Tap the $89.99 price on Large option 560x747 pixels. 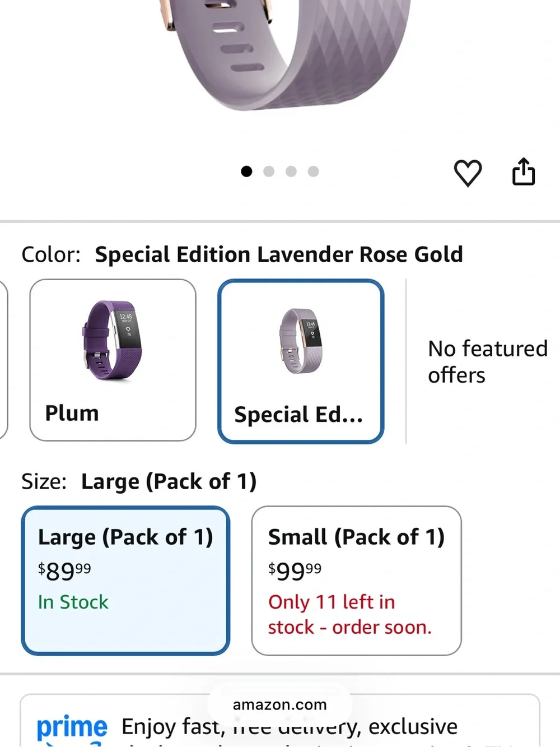tap(64, 570)
